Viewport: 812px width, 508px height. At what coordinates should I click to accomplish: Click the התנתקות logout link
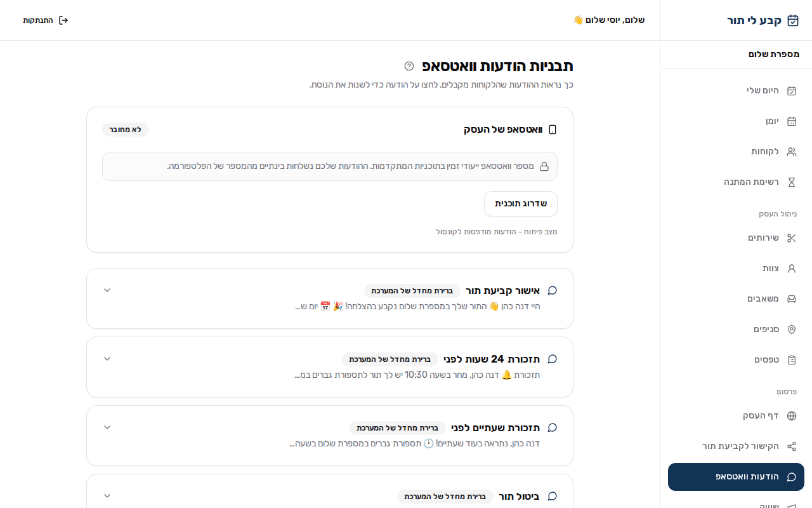click(x=46, y=20)
